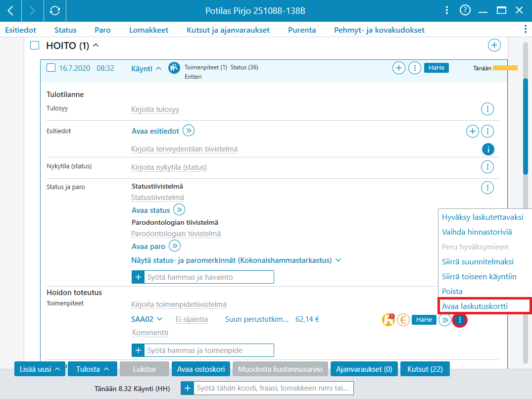Open the Lisää uusi dropdown button
The height and width of the screenshot is (399, 532).
[40, 369]
